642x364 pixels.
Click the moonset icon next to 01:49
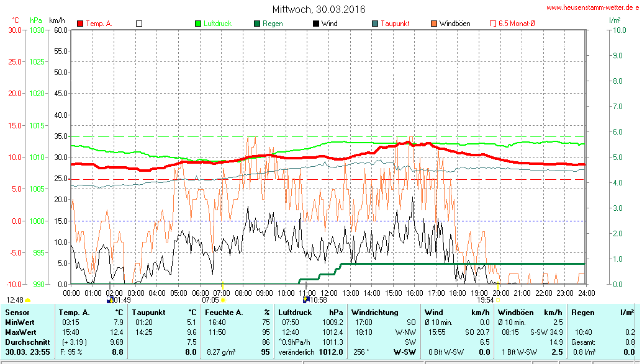click(111, 300)
